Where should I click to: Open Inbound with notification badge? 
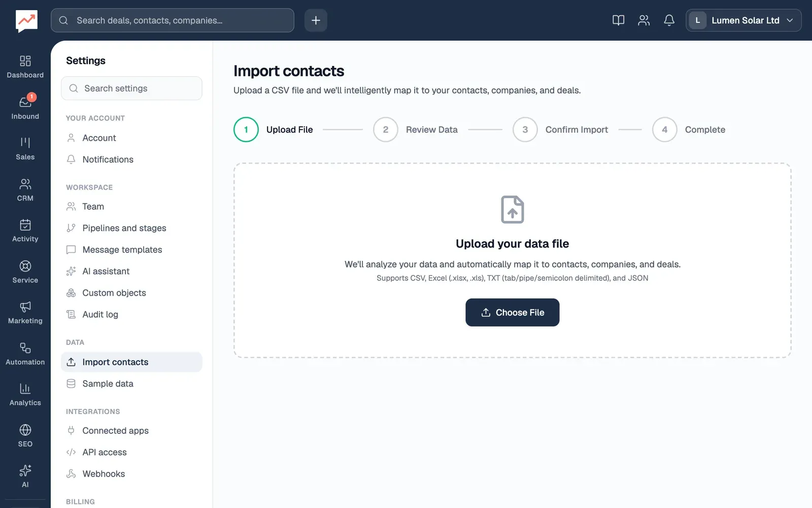25,107
